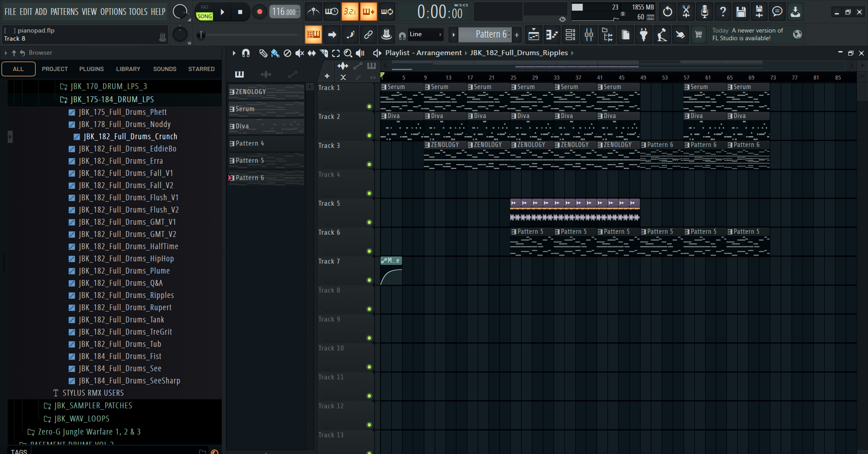Open the Line snap dropdown
Viewport: 868px width, 454px height.
[x=426, y=34]
